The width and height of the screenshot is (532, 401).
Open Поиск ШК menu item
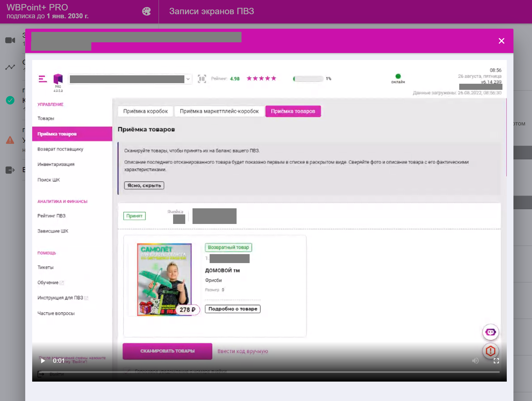point(49,180)
